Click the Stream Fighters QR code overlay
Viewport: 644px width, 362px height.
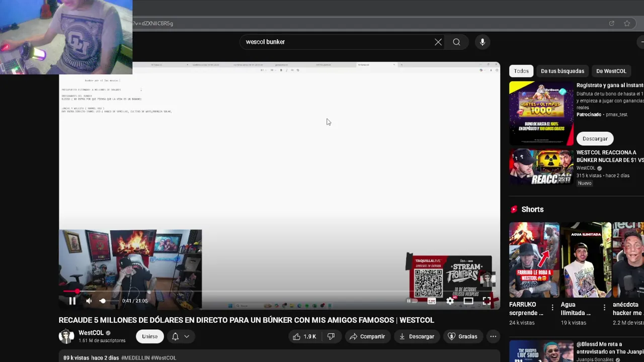(x=429, y=283)
